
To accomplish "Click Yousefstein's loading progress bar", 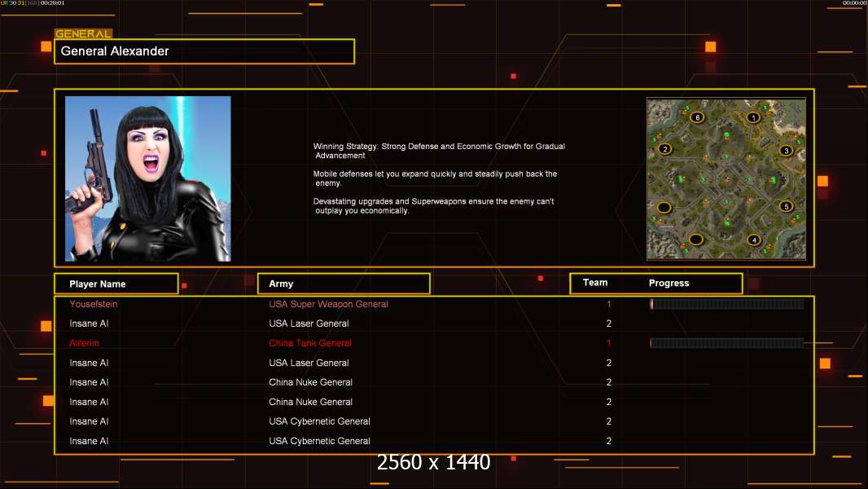I will pos(727,303).
